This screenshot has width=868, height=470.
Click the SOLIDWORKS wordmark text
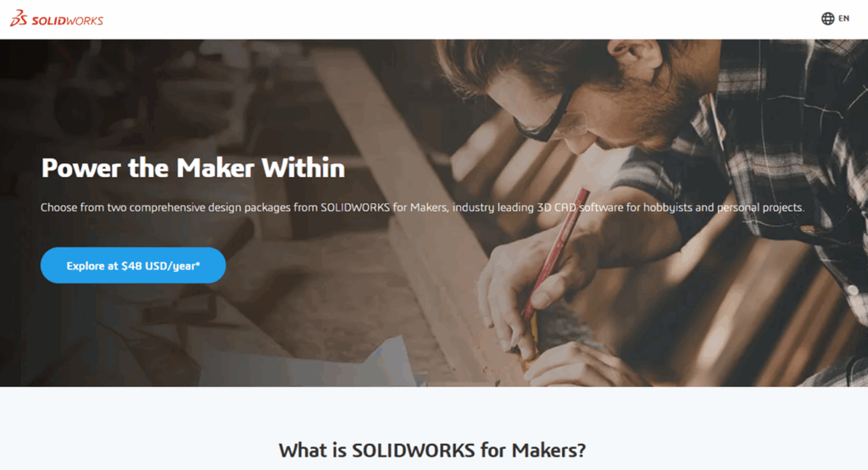[67, 21]
